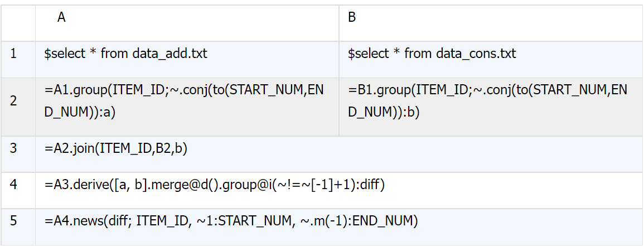
Task: Click column header B
Action: pyautogui.click(x=491, y=23)
